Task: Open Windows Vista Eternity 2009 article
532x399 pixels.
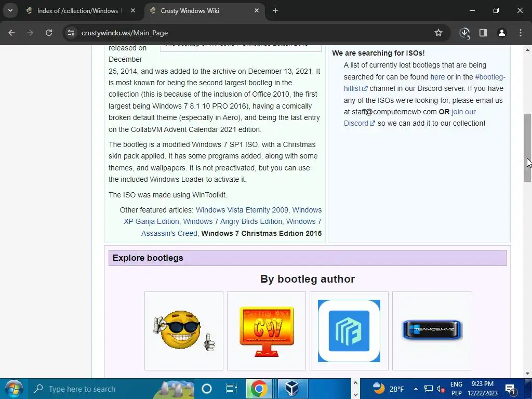Action: click(242, 210)
